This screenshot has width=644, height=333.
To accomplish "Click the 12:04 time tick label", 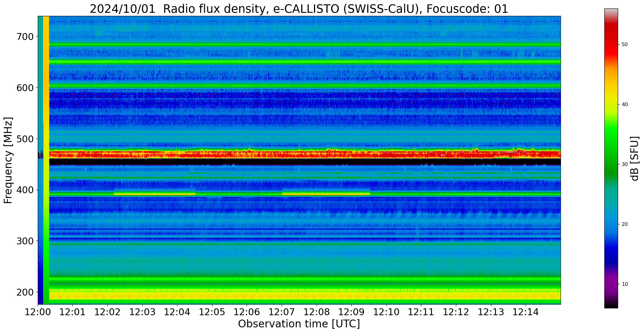I will (177, 312).
